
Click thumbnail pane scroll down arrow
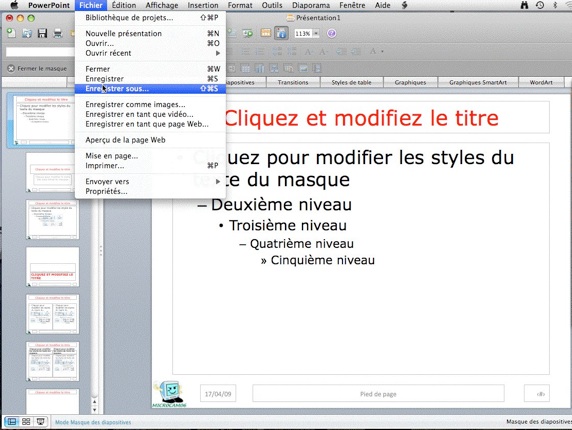[x=94, y=410]
